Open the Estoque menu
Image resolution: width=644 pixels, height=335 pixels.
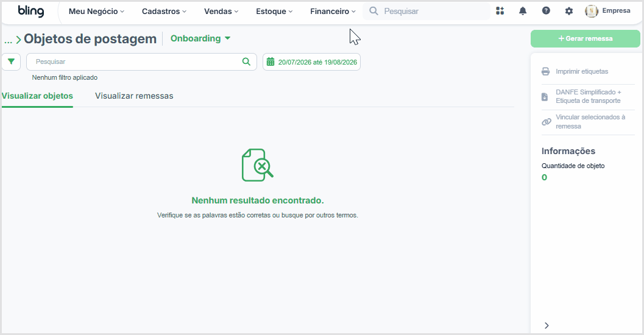274,12
